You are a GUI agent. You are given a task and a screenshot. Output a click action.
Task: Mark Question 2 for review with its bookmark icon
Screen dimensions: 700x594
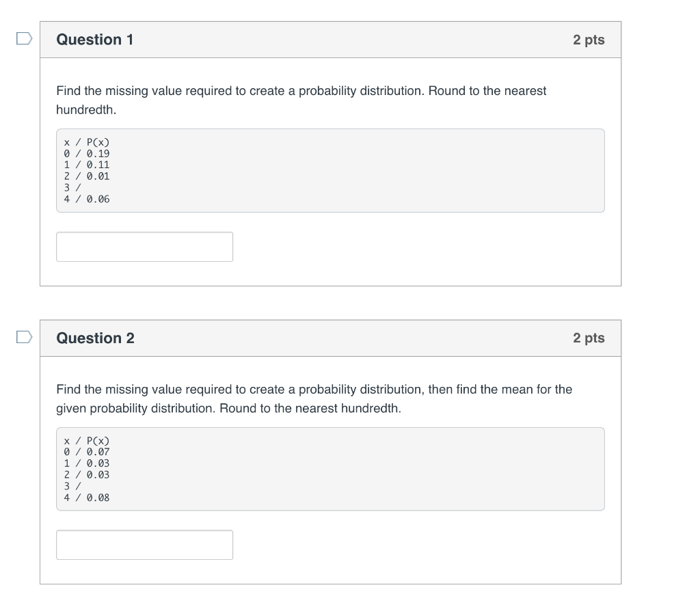[23, 338]
